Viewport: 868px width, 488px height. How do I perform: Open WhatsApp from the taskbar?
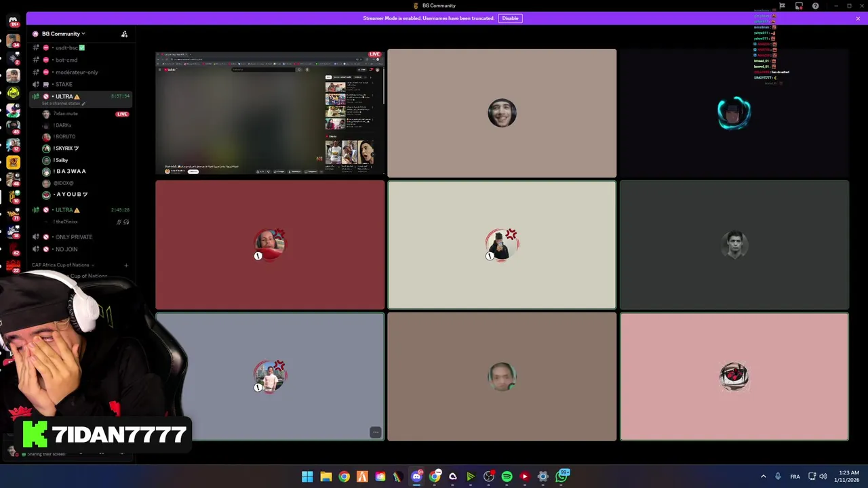[561, 476]
